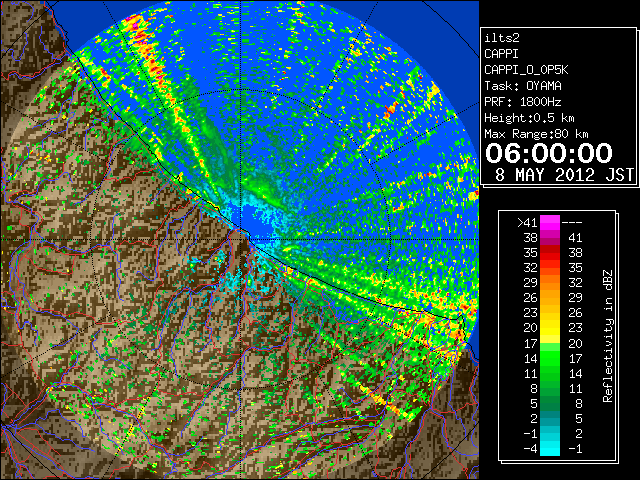
Task: Select the cyan -4 to -1 dBZ swatch
Action: point(550,448)
